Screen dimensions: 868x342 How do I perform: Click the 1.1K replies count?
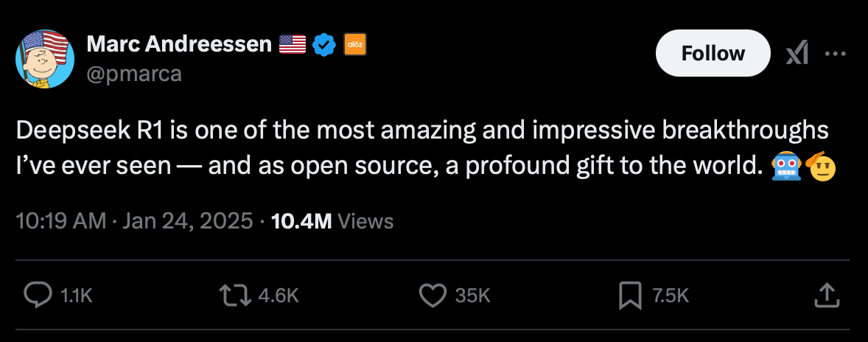(74, 296)
